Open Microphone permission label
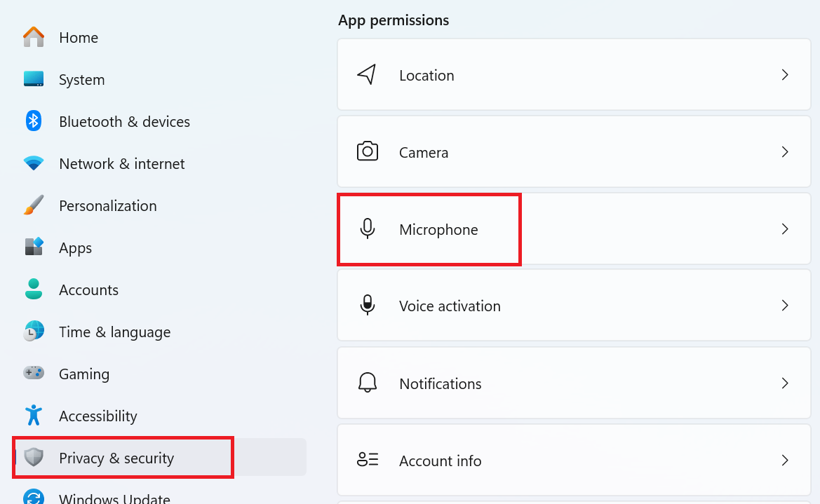 438,229
